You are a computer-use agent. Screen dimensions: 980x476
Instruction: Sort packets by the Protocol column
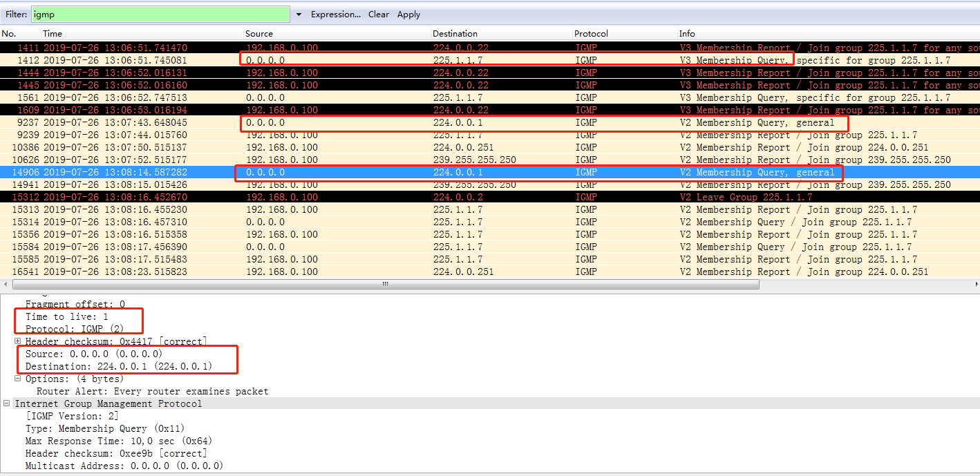(591, 33)
